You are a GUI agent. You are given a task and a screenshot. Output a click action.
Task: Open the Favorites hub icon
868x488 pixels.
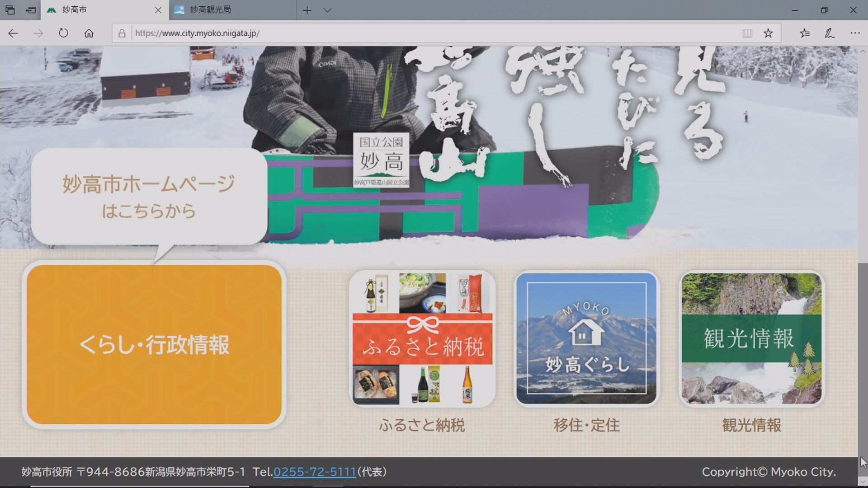coord(805,33)
